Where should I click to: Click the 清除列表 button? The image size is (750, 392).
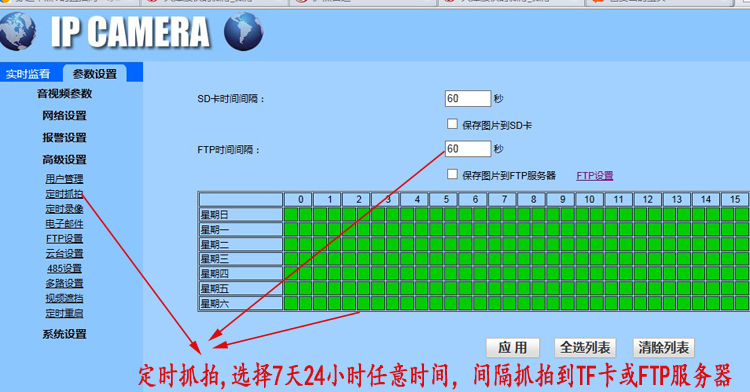tap(663, 348)
